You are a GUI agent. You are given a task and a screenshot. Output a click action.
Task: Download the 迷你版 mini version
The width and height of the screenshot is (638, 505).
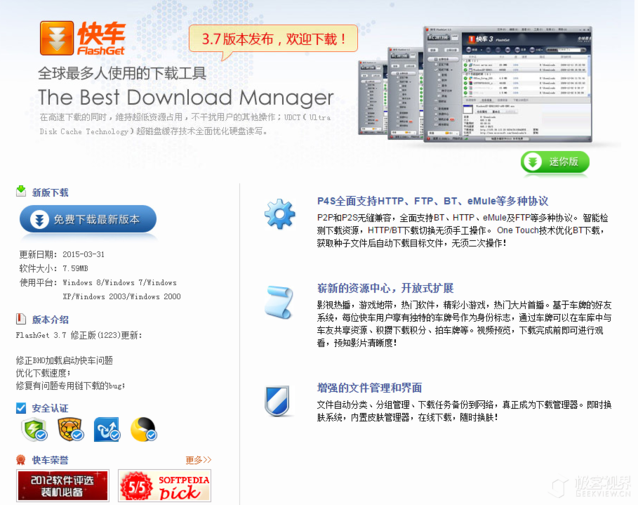pos(555,162)
